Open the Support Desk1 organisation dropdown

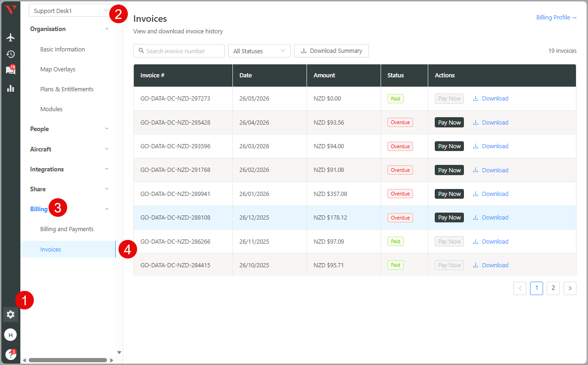tap(71, 11)
